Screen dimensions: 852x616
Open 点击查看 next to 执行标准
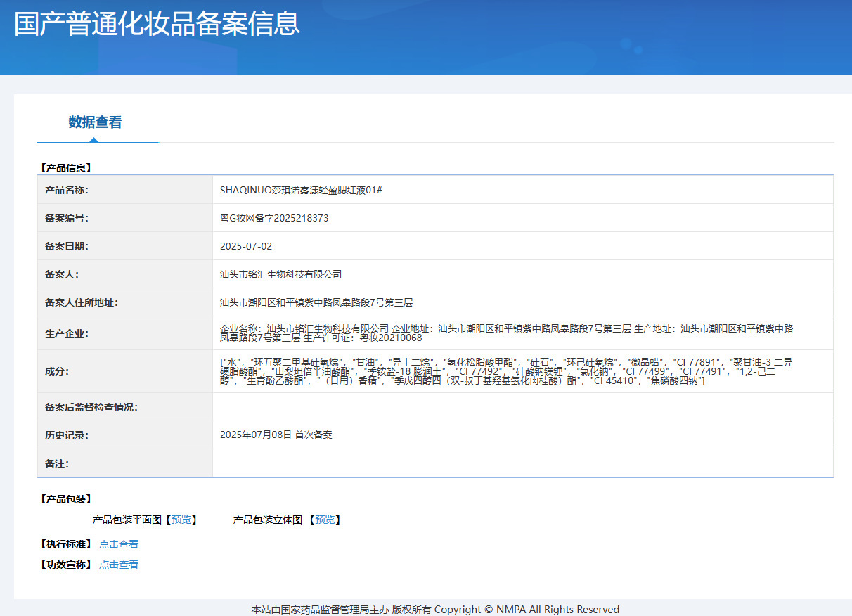(x=119, y=544)
